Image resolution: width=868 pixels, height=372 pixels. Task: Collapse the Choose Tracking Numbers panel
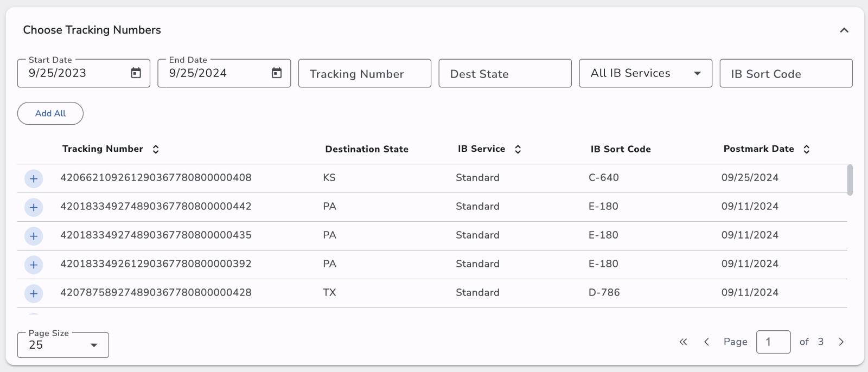coord(844,30)
